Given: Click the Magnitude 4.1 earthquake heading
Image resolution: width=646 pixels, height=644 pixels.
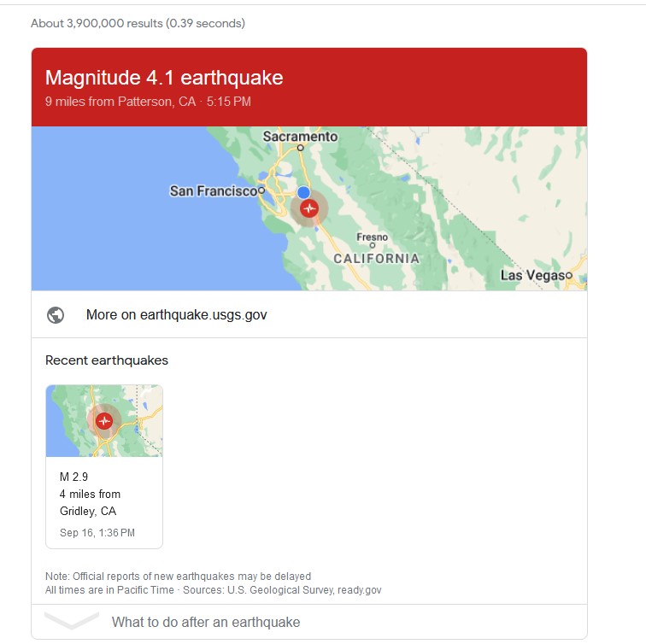Looking at the screenshot, I should 164,78.
